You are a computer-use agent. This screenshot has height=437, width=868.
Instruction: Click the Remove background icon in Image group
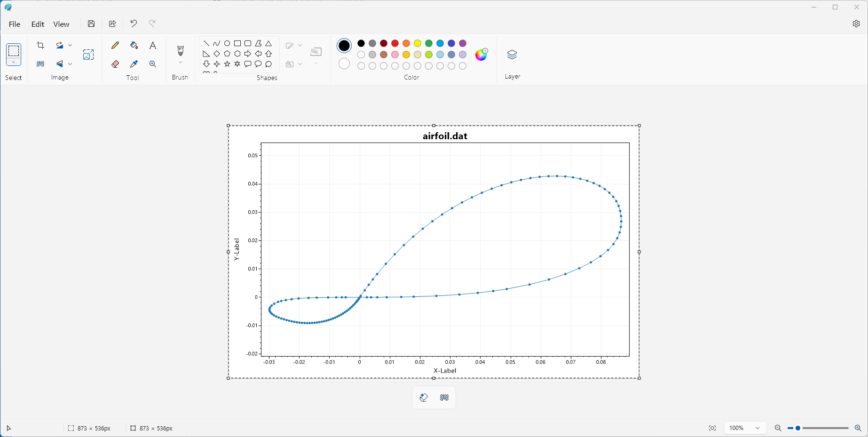(40, 64)
